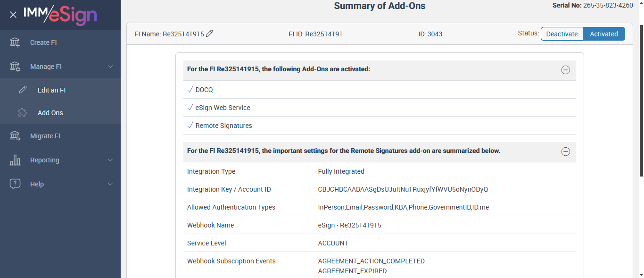Open the Migrate FI menu item
Image resolution: width=644 pixels, height=278 pixels.
point(45,136)
